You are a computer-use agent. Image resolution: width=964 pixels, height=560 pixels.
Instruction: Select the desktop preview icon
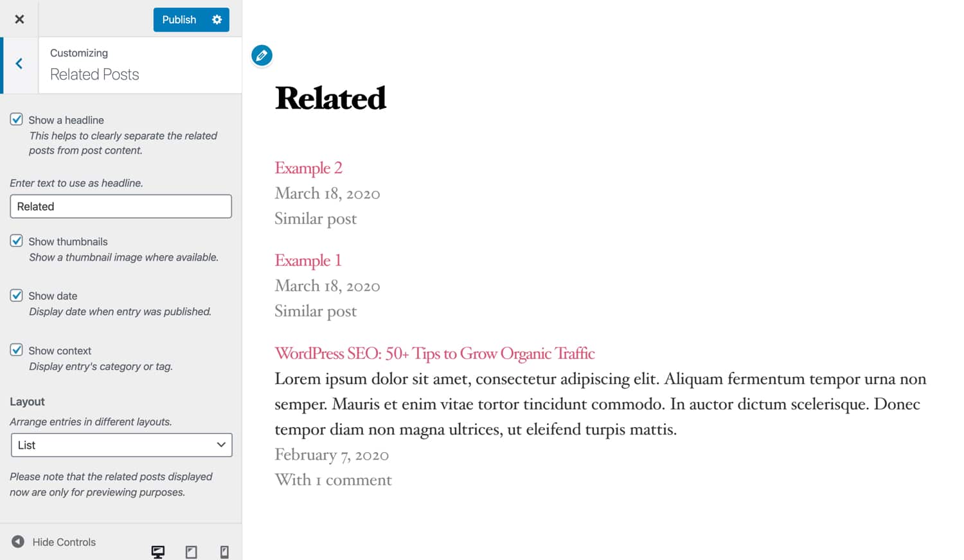(157, 551)
